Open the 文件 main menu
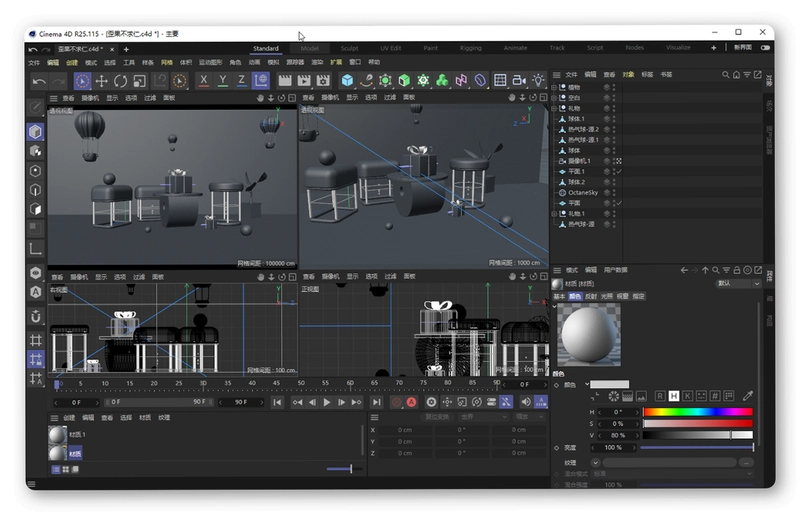 pos(34,63)
